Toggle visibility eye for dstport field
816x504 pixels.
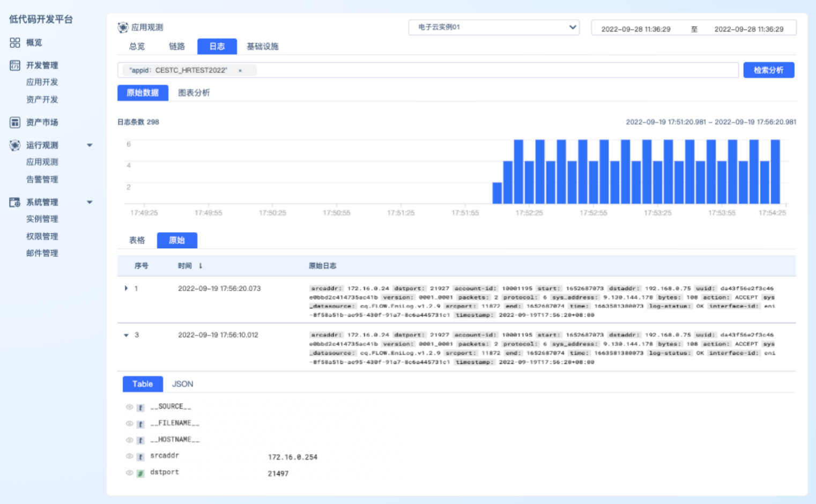click(129, 473)
